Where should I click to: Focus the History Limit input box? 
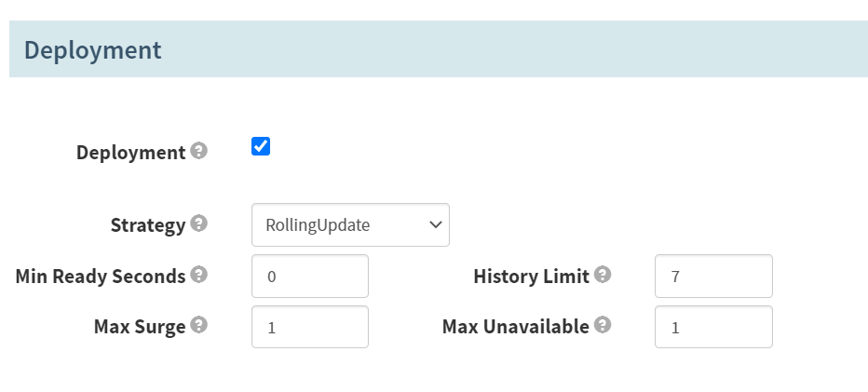point(713,277)
